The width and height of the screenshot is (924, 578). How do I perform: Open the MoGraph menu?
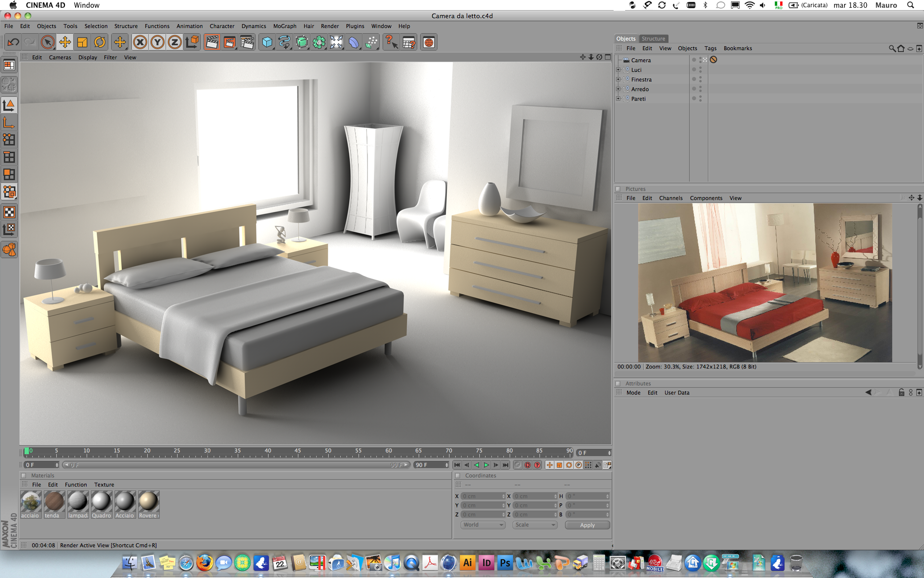[x=284, y=26]
